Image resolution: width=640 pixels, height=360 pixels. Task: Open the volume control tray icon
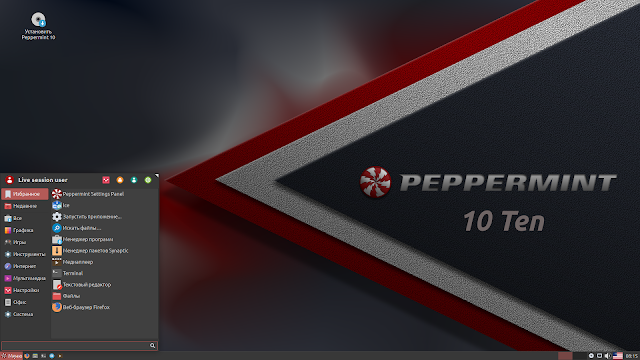(608, 356)
